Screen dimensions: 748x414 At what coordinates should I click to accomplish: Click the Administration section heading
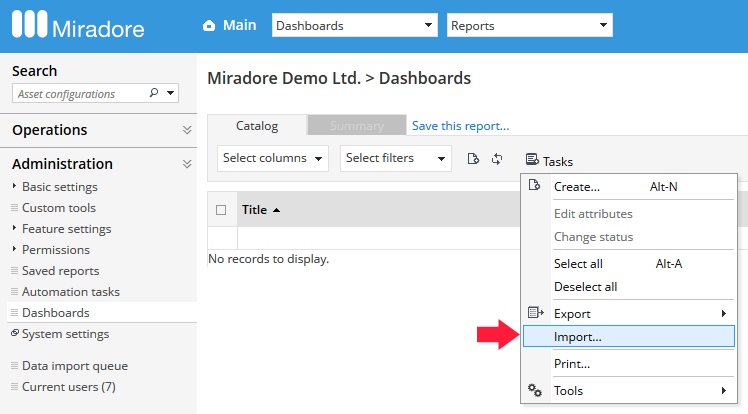pos(62,164)
